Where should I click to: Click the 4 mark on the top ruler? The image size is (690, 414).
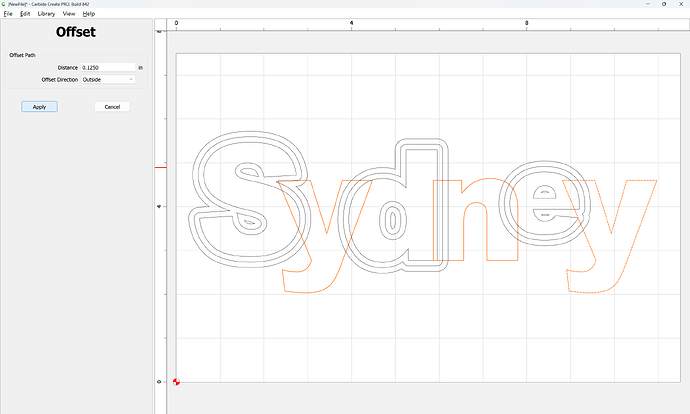[x=351, y=22]
